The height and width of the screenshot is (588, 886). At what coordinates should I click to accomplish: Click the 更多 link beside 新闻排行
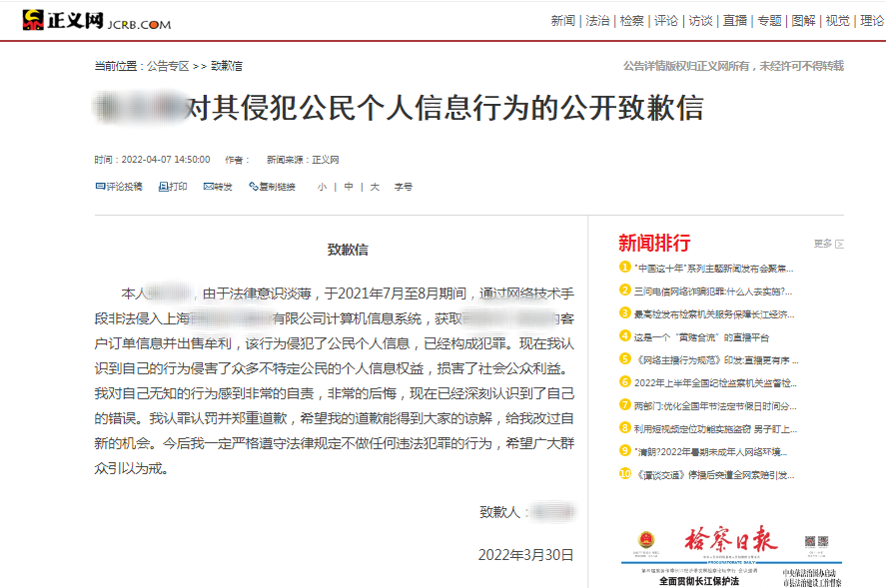coord(828,244)
